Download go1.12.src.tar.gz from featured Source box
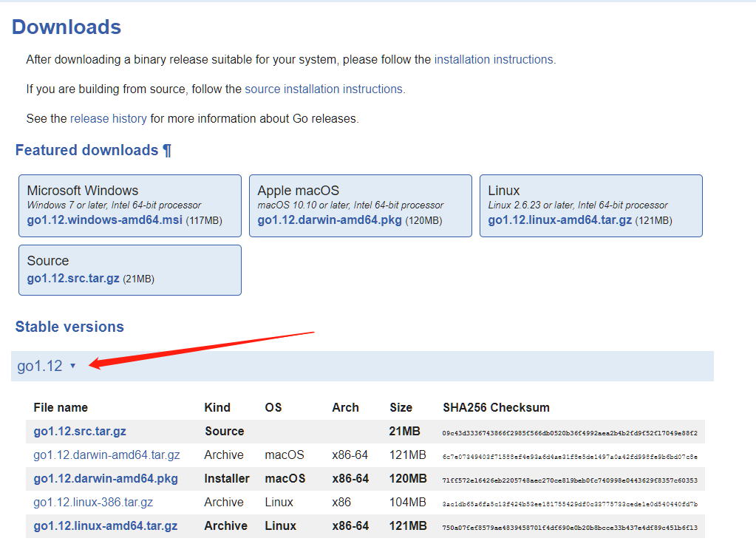The height and width of the screenshot is (541, 756). [73, 279]
